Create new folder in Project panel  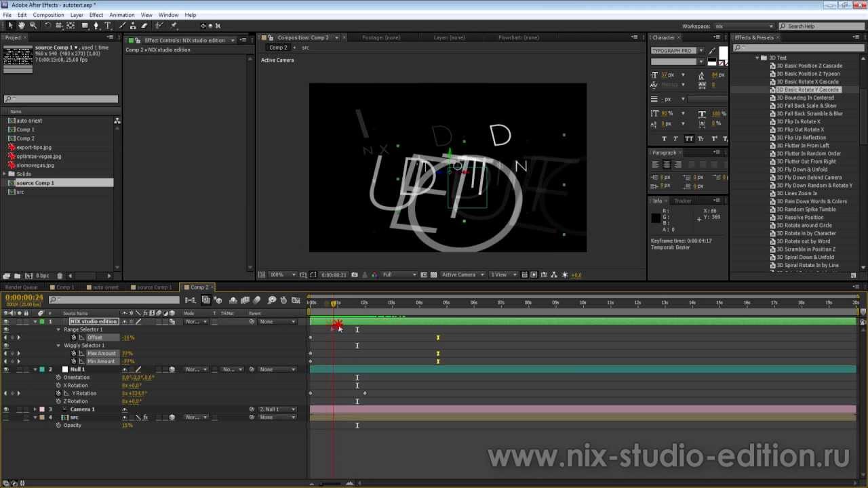(16, 276)
